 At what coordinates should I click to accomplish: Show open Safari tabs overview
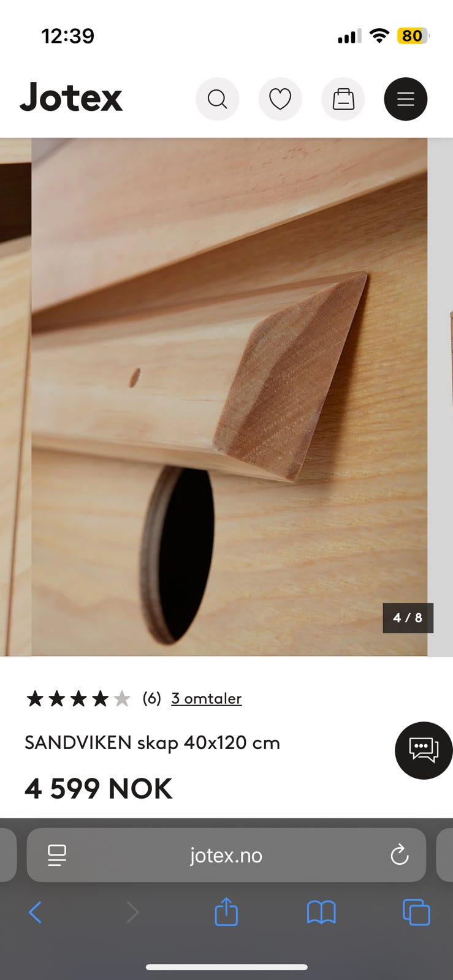point(416,912)
